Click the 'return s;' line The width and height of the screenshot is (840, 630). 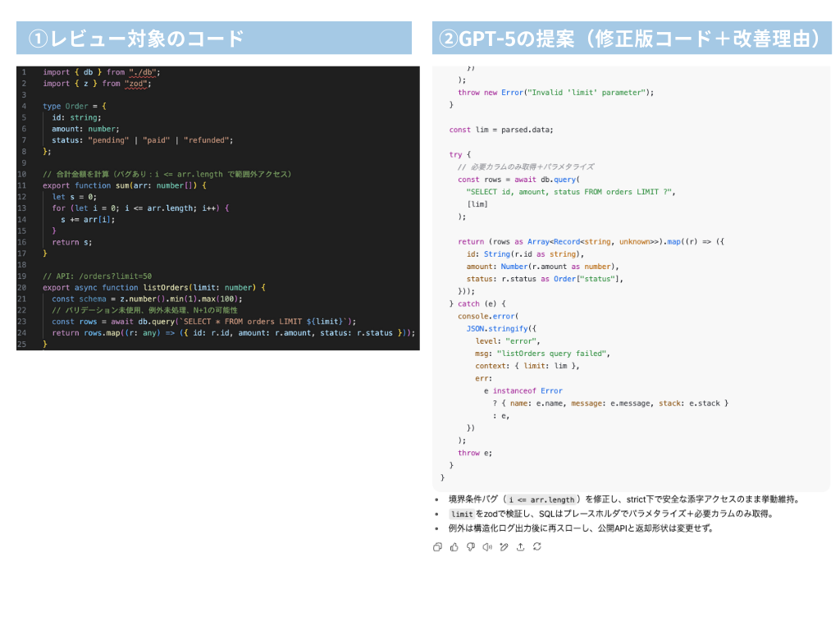click(72, 242)
